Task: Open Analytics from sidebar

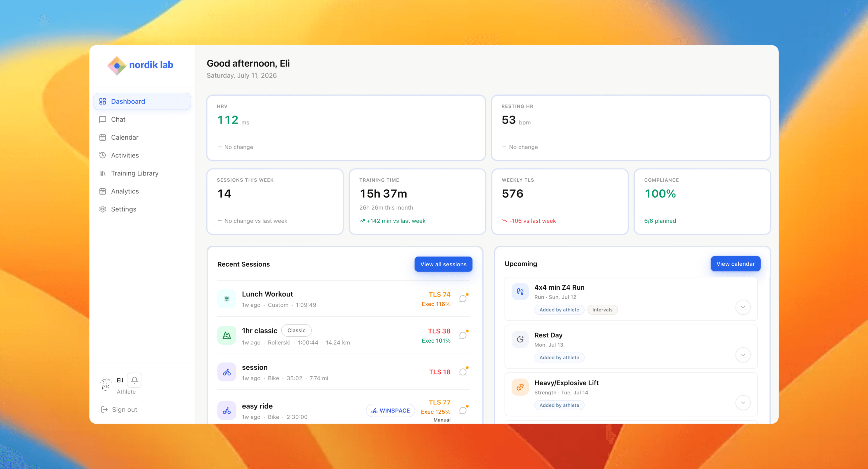Action: (x=142, y=191)
